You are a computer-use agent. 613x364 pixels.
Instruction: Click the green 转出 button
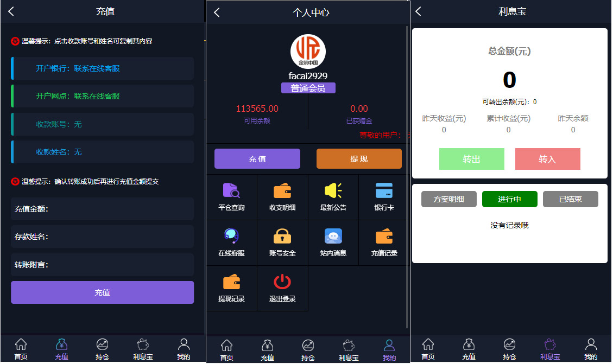(471, 159)
